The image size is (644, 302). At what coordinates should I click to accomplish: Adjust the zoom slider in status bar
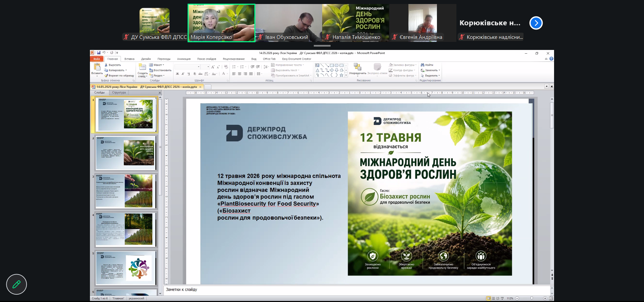[x=532, y=298]
